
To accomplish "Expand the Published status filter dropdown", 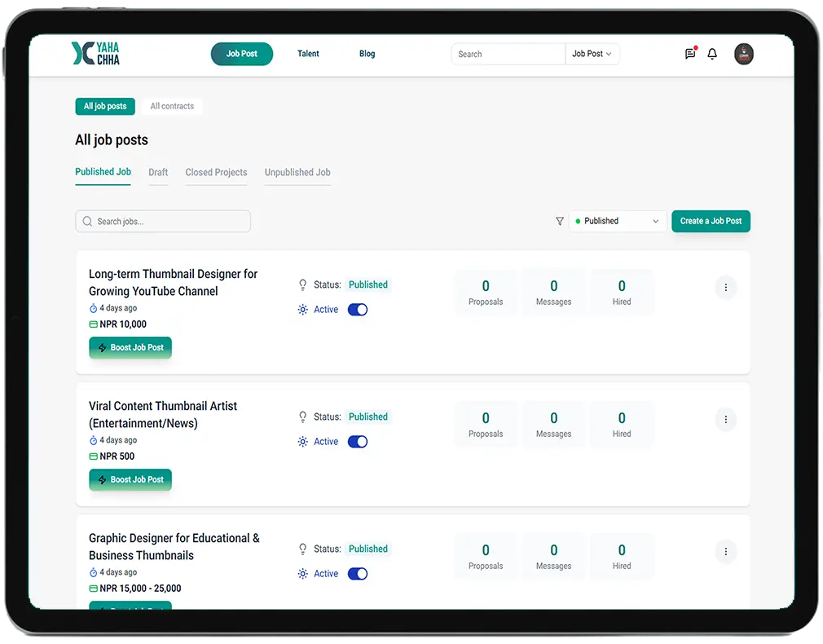I will click(x=618, y=221).
